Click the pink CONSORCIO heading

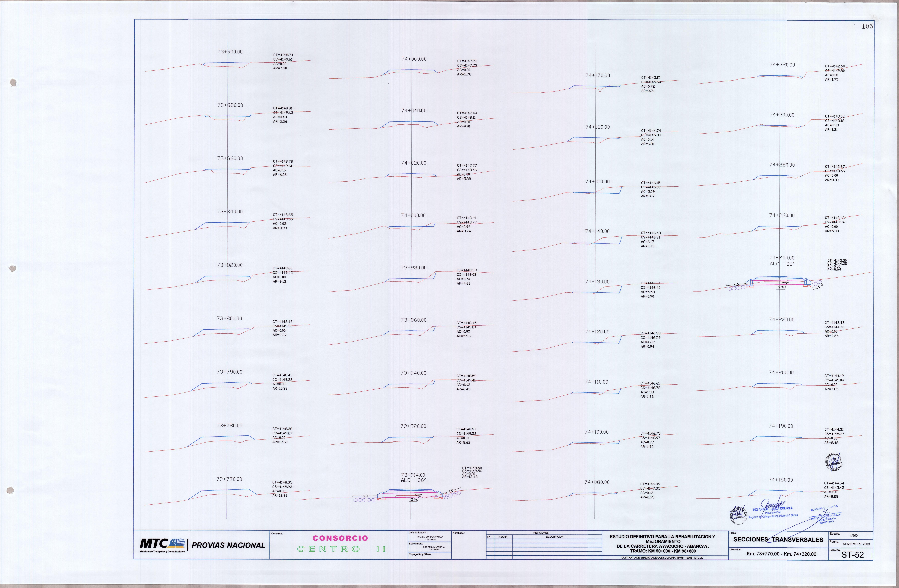click(340, 538)
